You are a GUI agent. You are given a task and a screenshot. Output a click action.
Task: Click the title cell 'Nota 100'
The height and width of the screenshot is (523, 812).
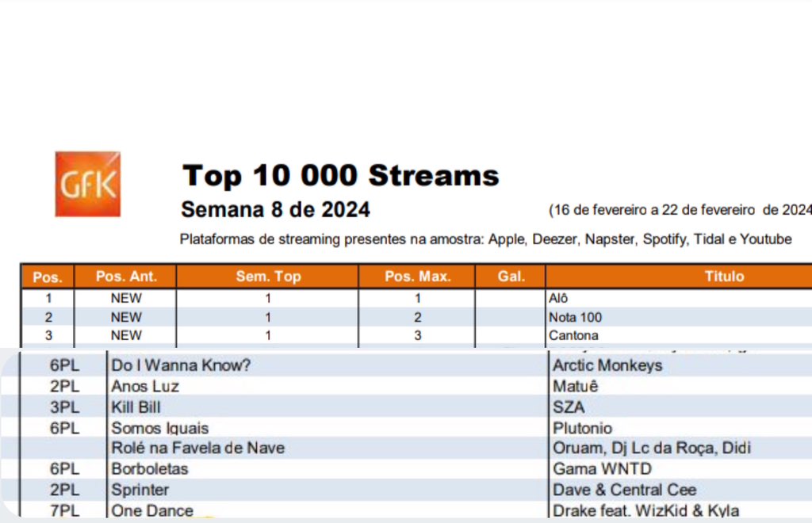576,317
